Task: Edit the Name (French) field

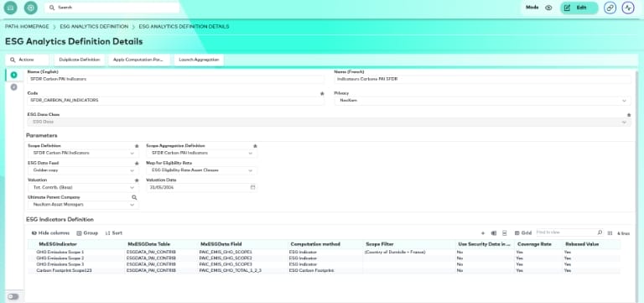Action: point(483,79)
